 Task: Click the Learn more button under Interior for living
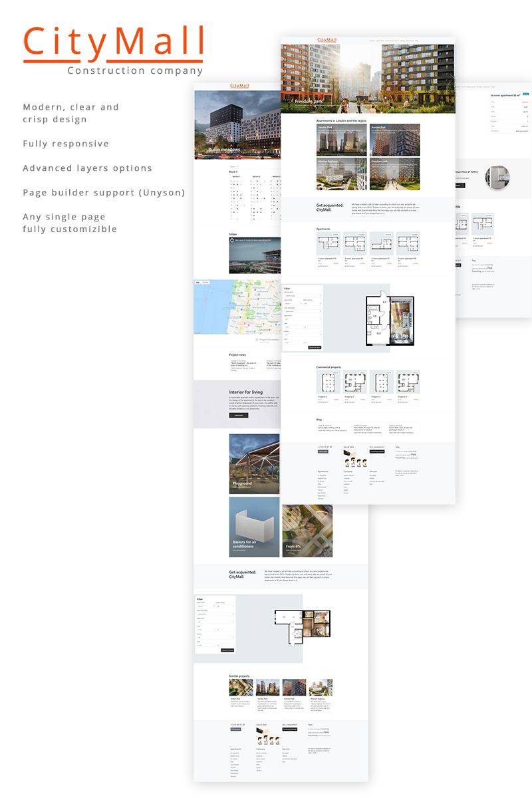click(x=239, y=415)
